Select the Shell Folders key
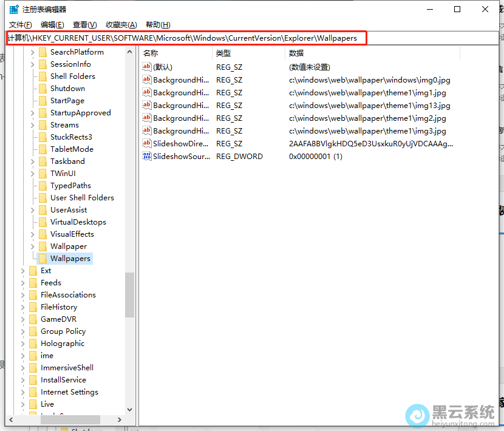The width and height of the screenshot is (504, 431). 72,76
